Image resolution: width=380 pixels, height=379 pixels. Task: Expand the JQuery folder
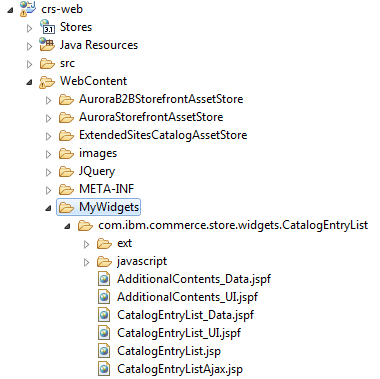pos(49,172)
